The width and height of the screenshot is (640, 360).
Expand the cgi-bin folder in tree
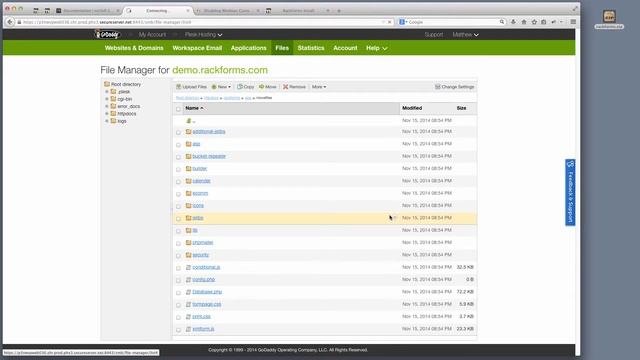[107, 99]
